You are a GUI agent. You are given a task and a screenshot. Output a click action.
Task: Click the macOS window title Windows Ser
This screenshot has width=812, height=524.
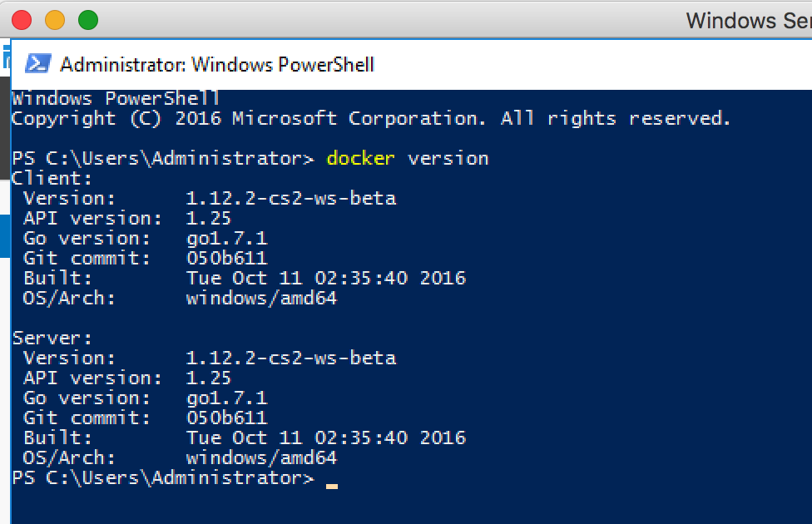(x=749, y=21)
